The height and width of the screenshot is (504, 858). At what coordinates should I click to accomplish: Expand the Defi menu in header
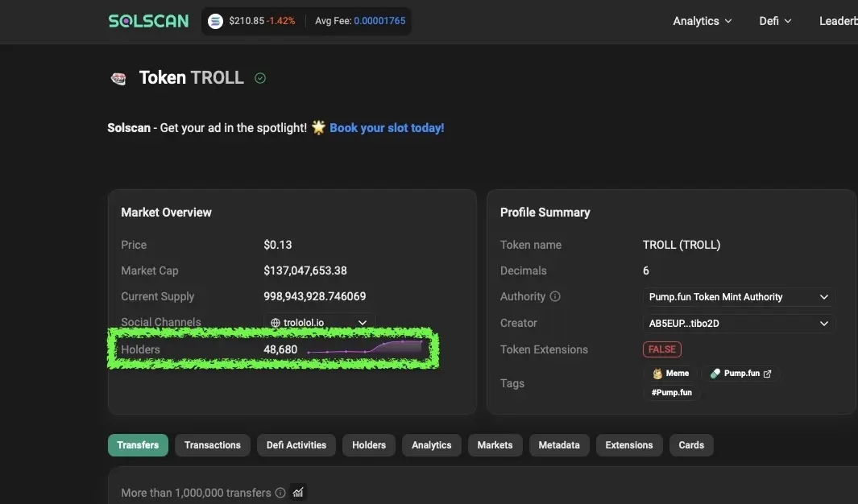click(x=775, y=21)
